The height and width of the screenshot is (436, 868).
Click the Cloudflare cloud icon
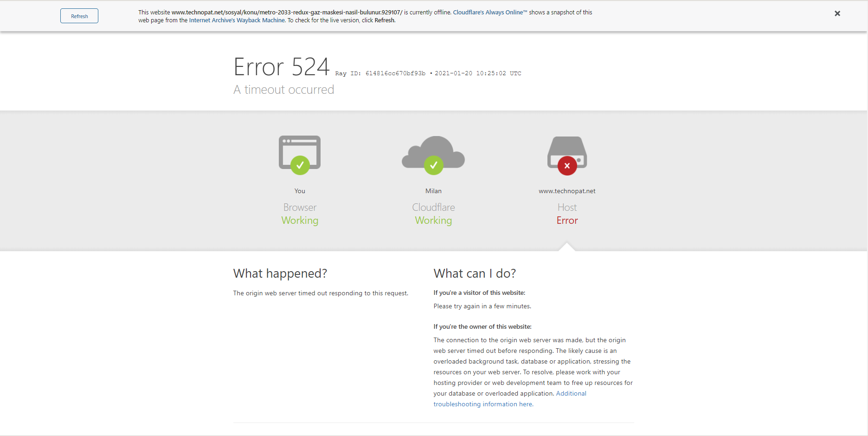(x=433, y=155)
